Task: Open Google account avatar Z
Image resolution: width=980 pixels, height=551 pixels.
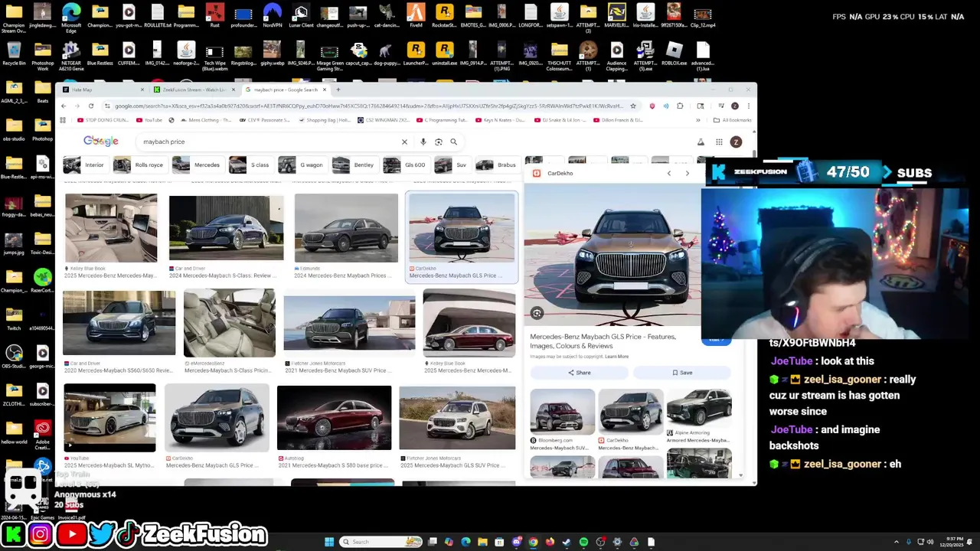Action: (736, 142)
